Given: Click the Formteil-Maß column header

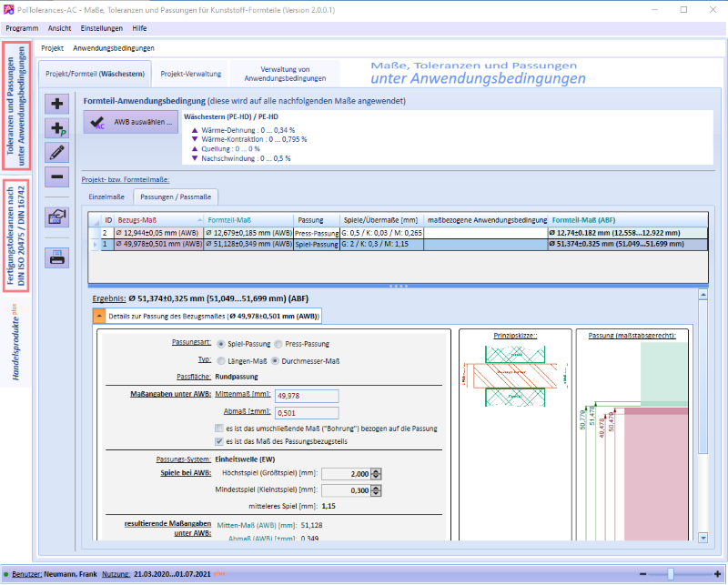Looking at the screenshot, I should pyautogui.click(x=248, y=220).
